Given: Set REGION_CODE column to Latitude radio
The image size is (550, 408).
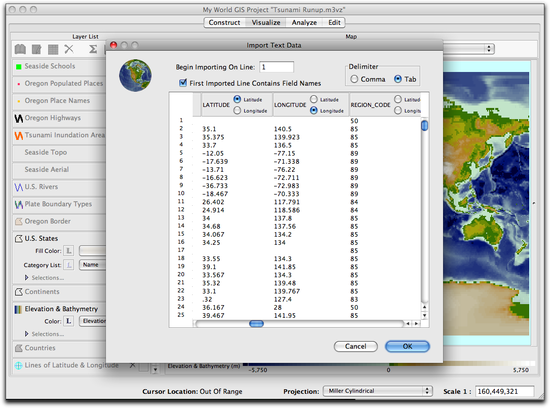Looking at the screenshot, I should [x=398, y=99].
